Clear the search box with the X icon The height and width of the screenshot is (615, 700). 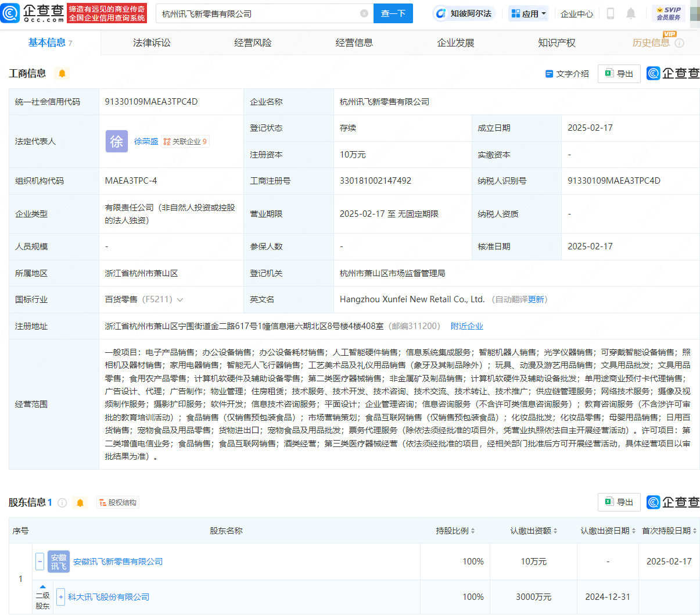364,13
